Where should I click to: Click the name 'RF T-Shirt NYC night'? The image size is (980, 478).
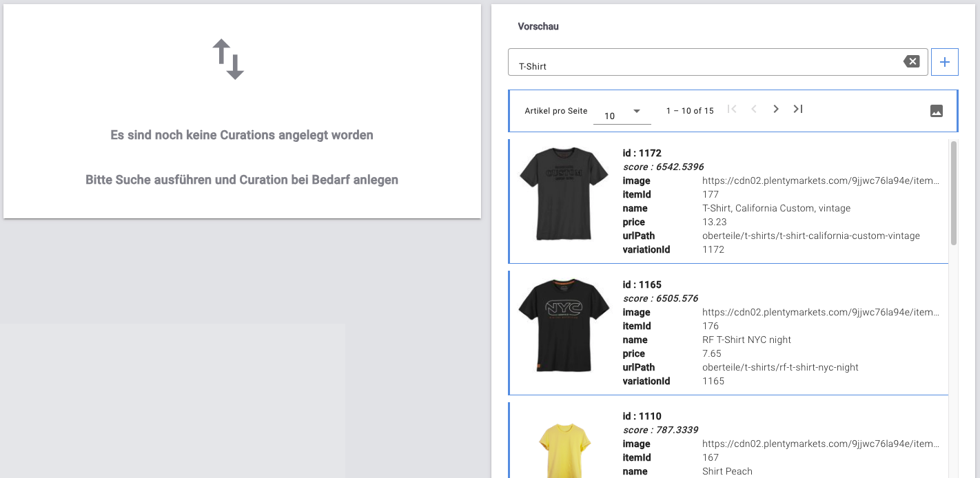click(746, 340)
